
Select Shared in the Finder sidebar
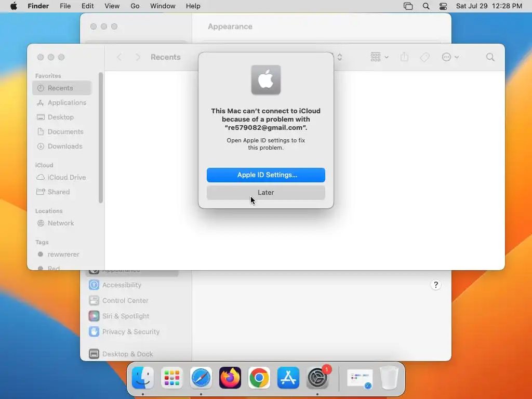(x=62, y=192)
